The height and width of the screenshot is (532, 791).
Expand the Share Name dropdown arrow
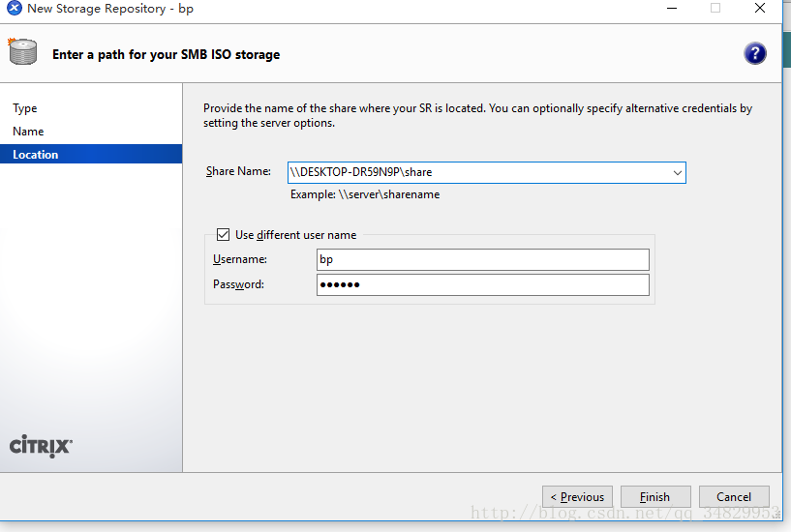pos(677,173)
